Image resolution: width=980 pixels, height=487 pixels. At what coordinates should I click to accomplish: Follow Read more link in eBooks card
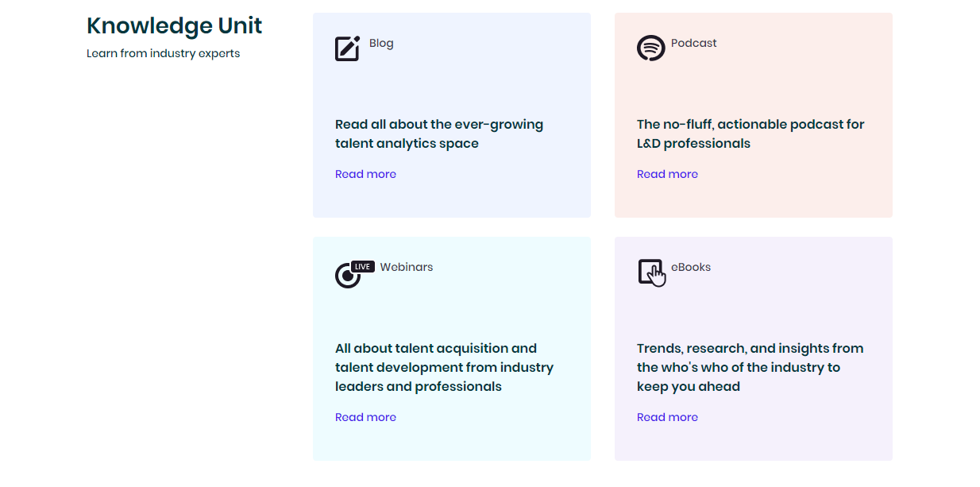coord(667,417)
